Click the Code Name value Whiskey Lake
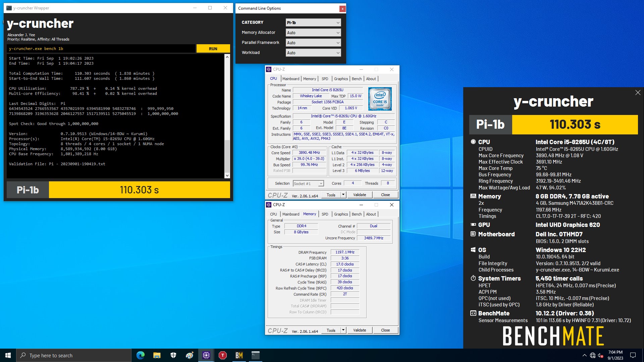Image resolution: width=644 pixels, height=362 pixels. click(311, 96)
